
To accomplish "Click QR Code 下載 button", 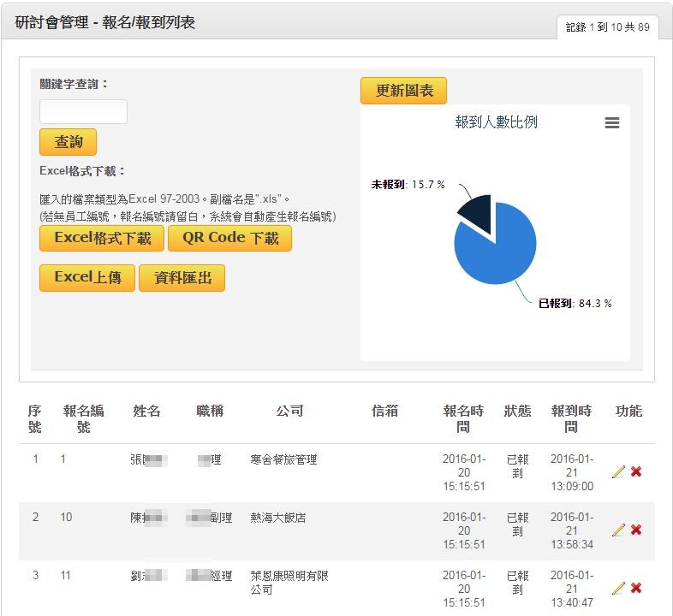I will pyautogui.click(x=229, y=238).
